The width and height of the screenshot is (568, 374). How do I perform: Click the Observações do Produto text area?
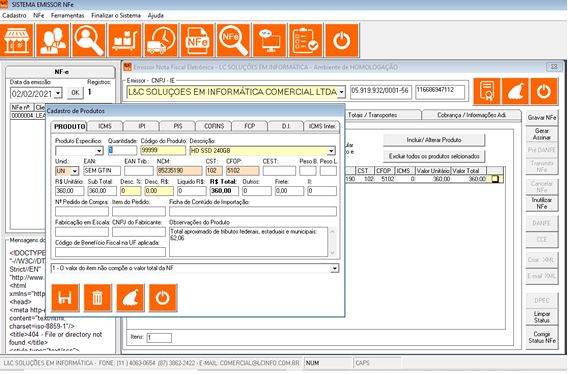click(x=248, y=242)
